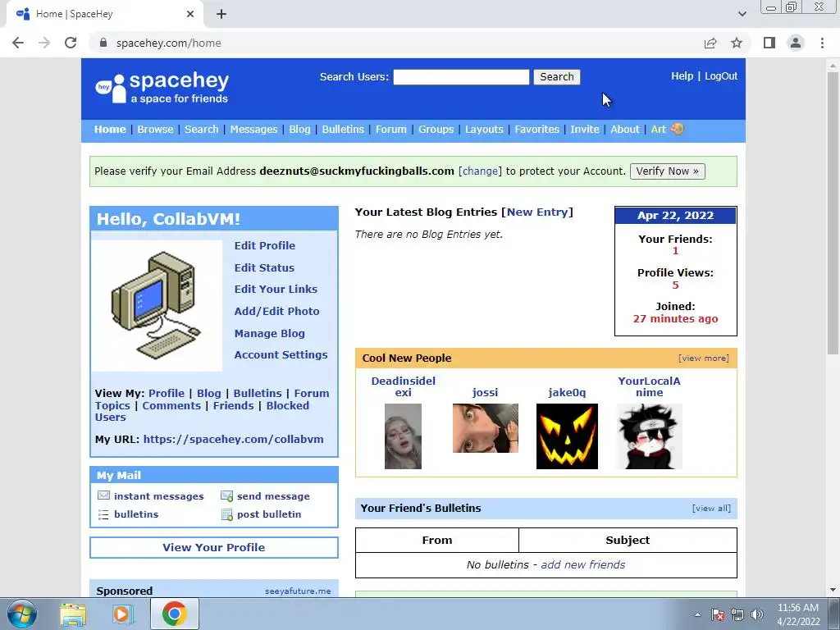Click the browser forward arrow
840x630 pixels.
tap(44, 43)
